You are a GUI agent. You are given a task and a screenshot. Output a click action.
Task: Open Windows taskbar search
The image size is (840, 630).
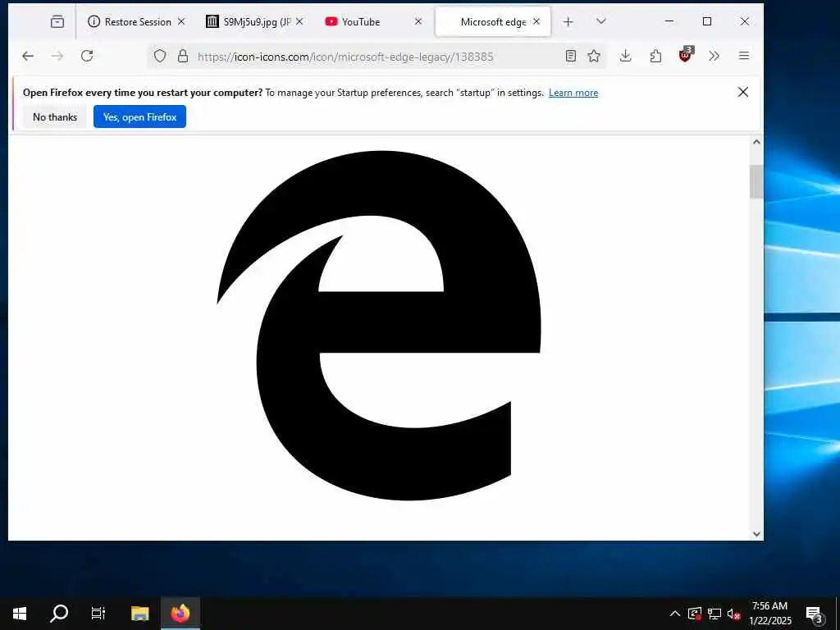pyautogui.click(x=59, y=614)
